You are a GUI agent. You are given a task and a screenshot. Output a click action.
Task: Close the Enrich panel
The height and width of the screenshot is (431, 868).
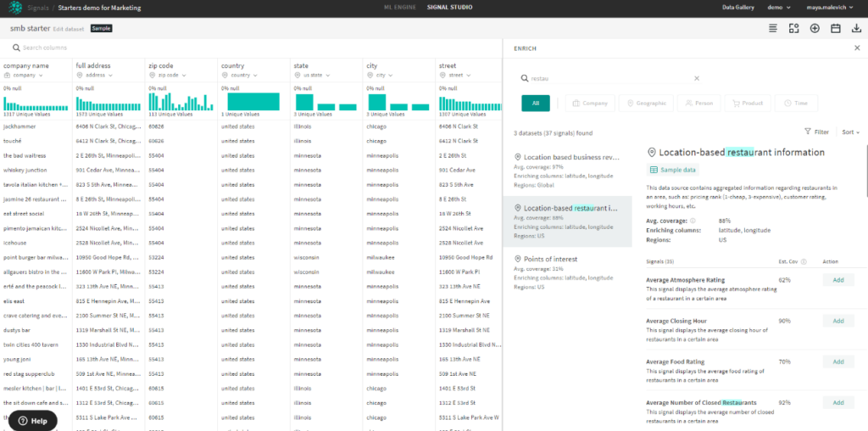pyautogui.click(x=857, y=48)
